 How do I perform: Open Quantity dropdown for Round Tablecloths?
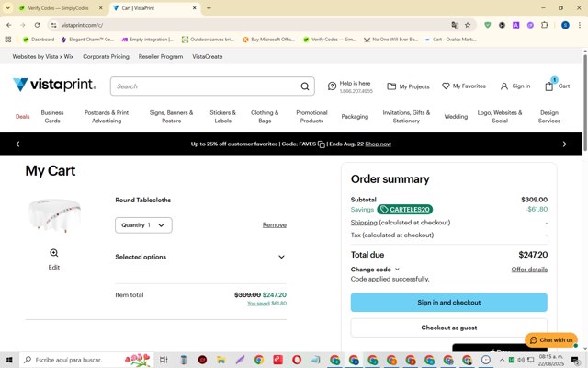143,224
